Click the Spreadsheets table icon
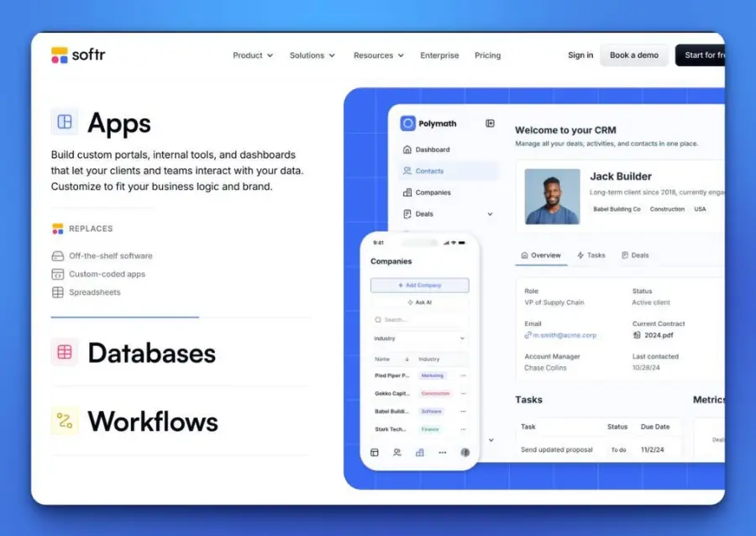 [x=57, y=292]
